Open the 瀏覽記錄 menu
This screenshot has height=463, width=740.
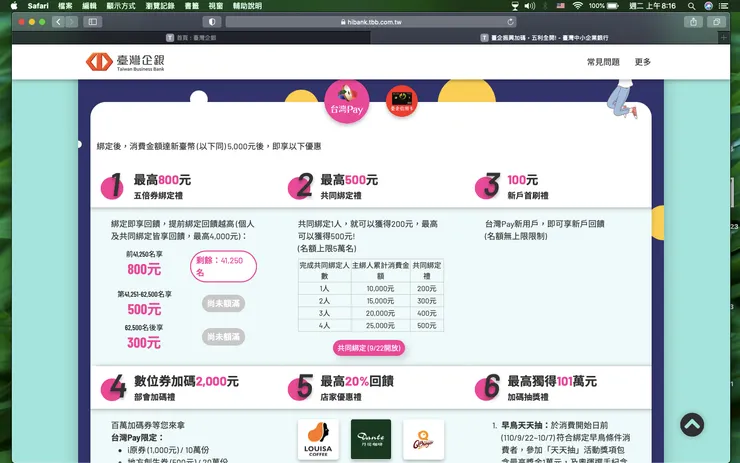coord(160,6)
